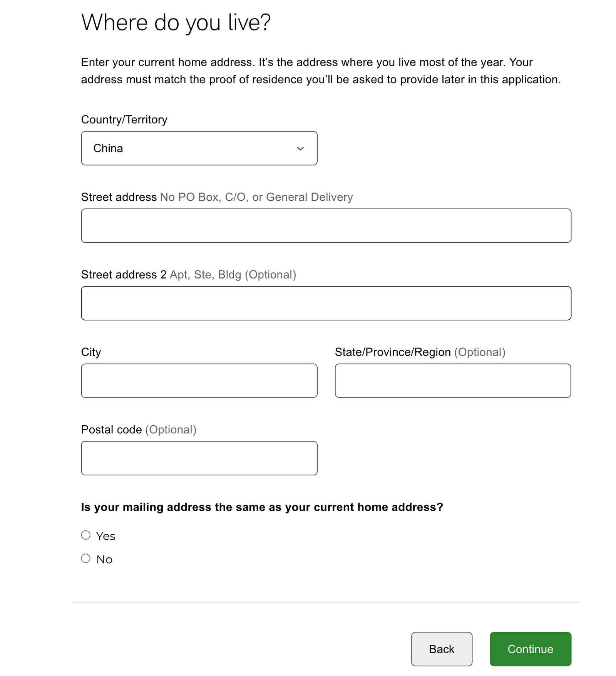Screen dimensions: 616x676
Task: Click the "City" field label
Action: 91,352
